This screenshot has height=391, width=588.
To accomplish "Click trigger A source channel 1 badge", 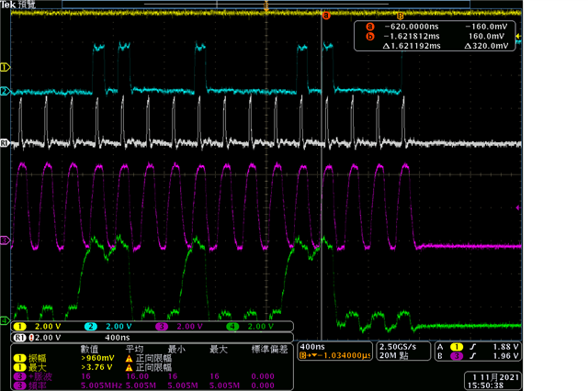I will pyautogui.click(x=457, y=347).
